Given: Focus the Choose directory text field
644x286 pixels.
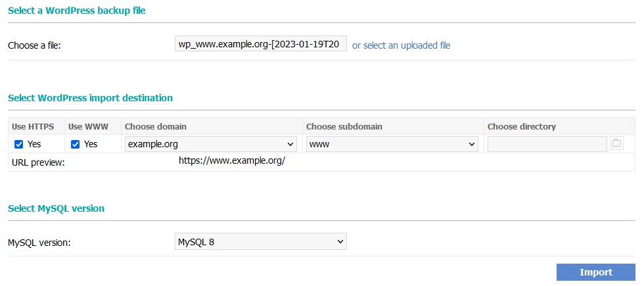Looking at the screenshot, I should (x=547, y=144).
